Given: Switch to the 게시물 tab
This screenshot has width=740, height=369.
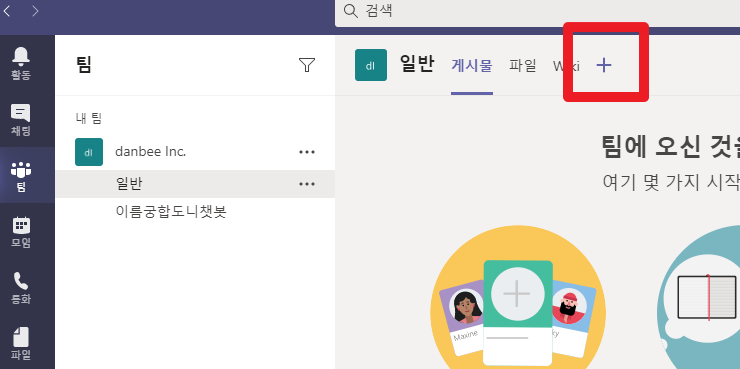Looking at the screenshot, I should pyautogui.click(x=472, y=65).
